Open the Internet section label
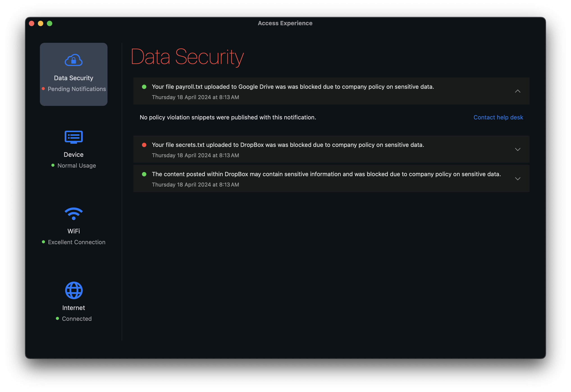Viewport: 571px width, 392px height. (x=73, y=308)
